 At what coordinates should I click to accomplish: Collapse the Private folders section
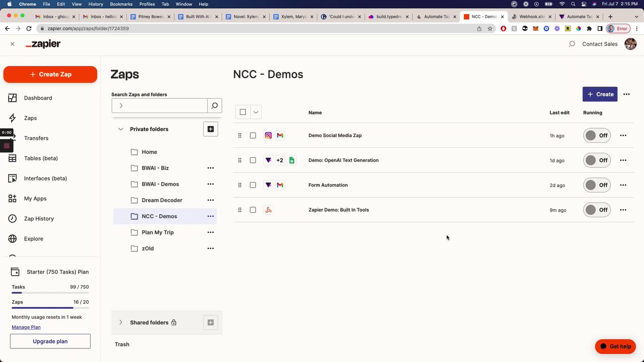click(121, 129)
